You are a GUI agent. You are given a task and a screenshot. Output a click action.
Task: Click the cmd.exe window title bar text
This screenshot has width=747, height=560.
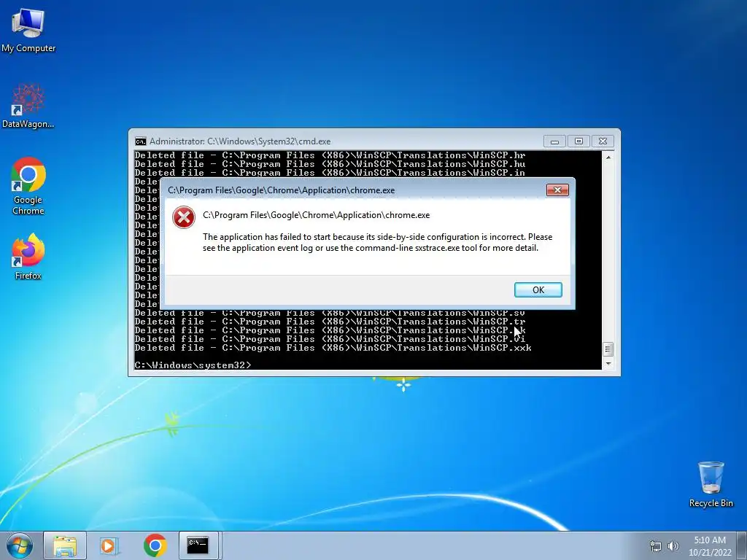240,141
